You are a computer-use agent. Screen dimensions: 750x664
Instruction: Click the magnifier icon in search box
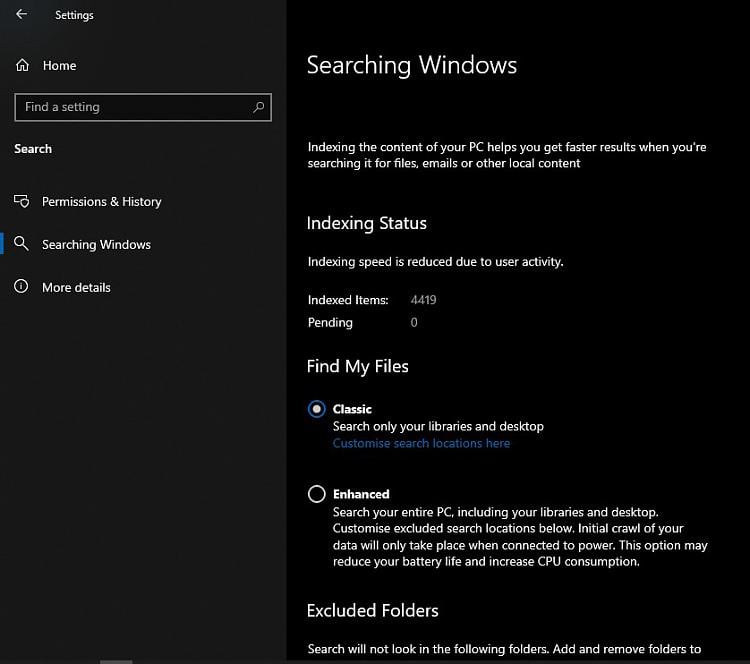(258, 107)
